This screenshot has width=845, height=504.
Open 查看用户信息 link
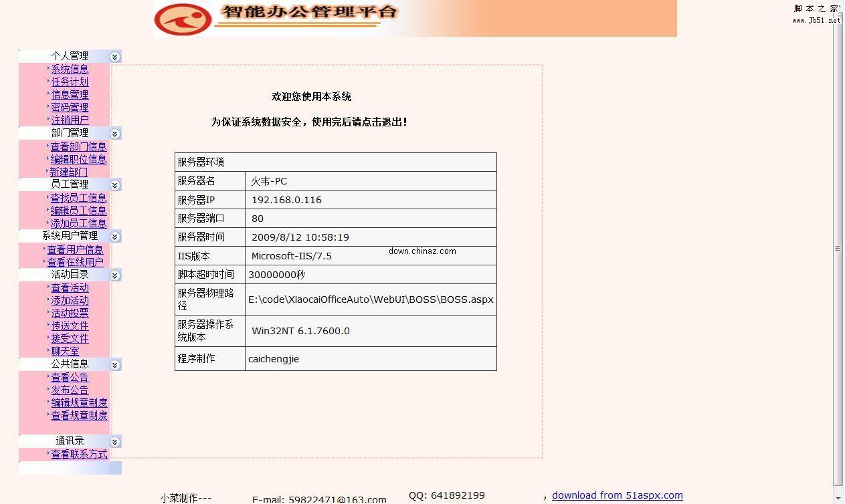(x=75, y=249)
